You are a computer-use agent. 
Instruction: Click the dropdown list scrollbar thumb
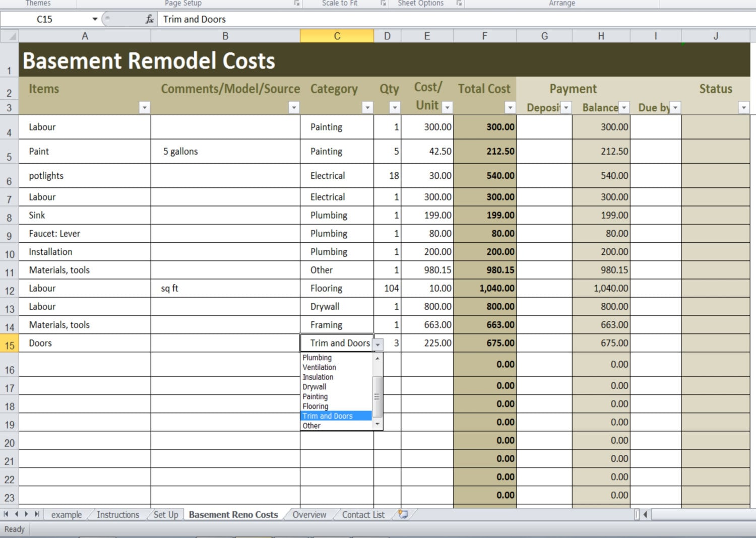pos(377,396)
